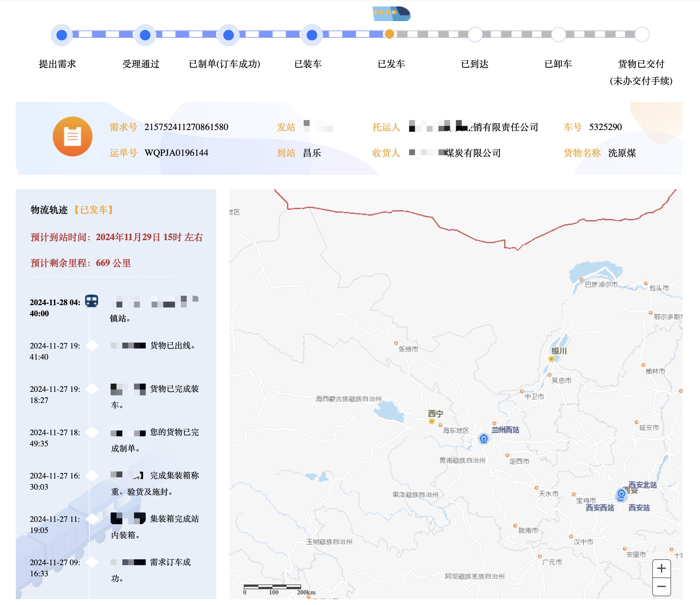This screenshot has width=700, height=605.
Task: Click the 货物已交付 final step circle
Action: (642, 35)
